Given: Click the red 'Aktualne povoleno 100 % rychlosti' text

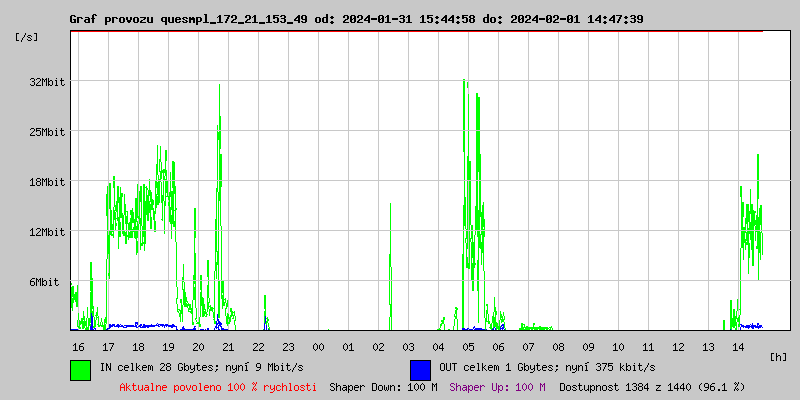Looking at the screenshot, I should point(218,387).
